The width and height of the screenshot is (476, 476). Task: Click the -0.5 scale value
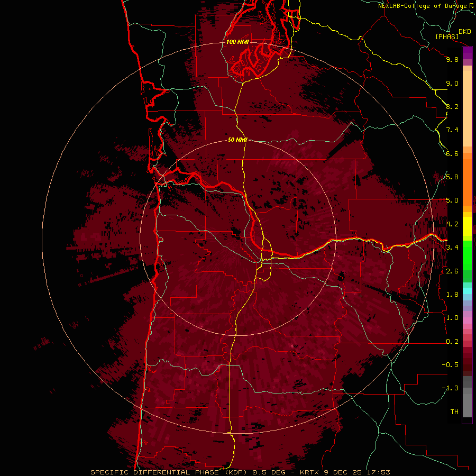pos(450,365)
